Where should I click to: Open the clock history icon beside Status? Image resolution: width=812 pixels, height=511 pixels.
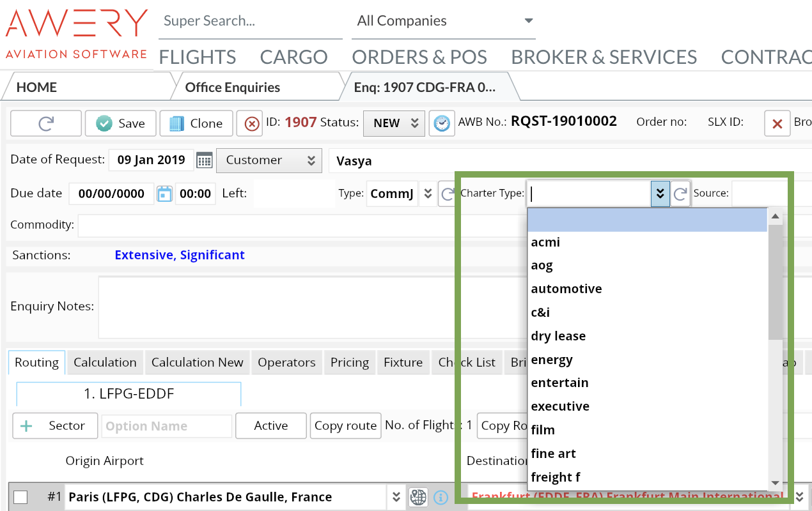pyautogui.click(x=441, y=123)
